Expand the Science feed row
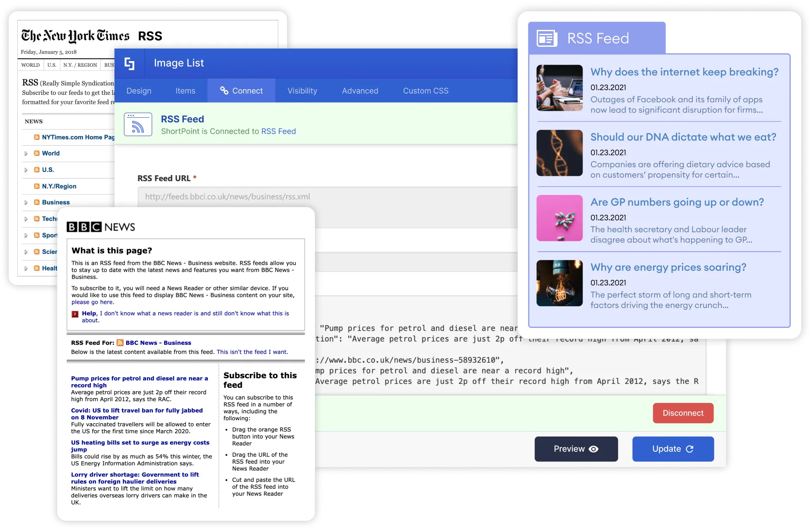The image size is (812, 529). click(26, 252)
